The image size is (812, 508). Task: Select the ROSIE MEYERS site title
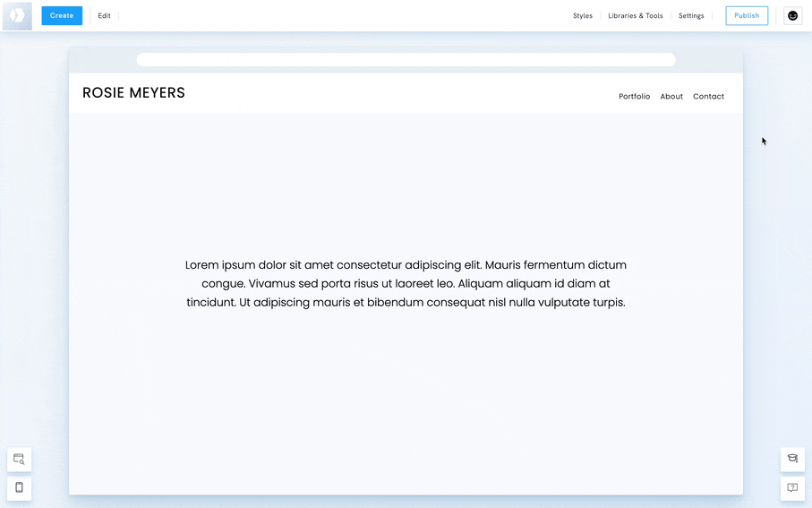coord(133,93)
